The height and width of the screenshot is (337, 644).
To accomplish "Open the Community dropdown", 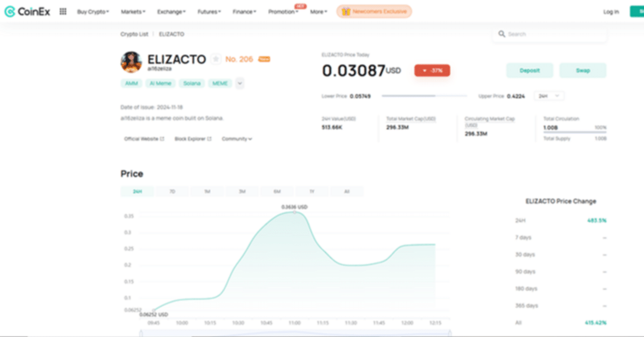I will tap(236, 138).
